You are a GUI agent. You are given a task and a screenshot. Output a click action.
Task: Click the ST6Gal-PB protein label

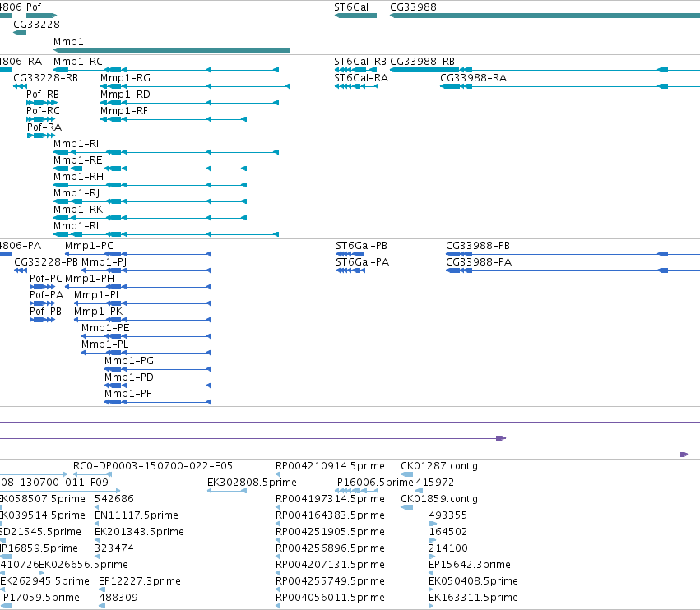coord(362,246)
